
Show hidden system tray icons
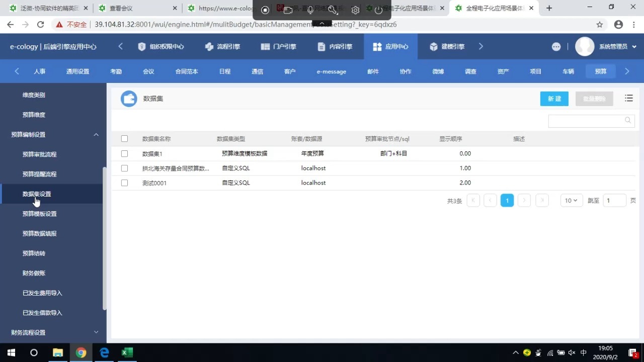[515, 353]
